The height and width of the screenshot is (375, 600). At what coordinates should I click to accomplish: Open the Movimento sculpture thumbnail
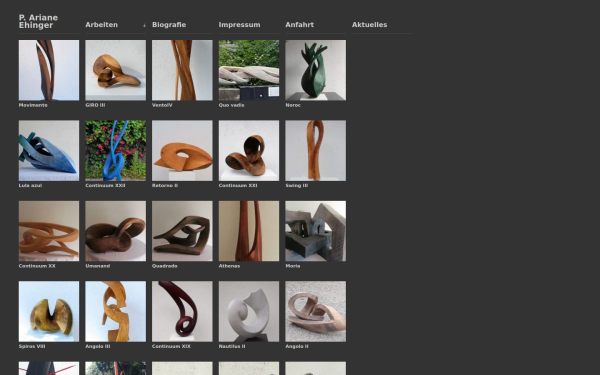click(x=49, y=70)
